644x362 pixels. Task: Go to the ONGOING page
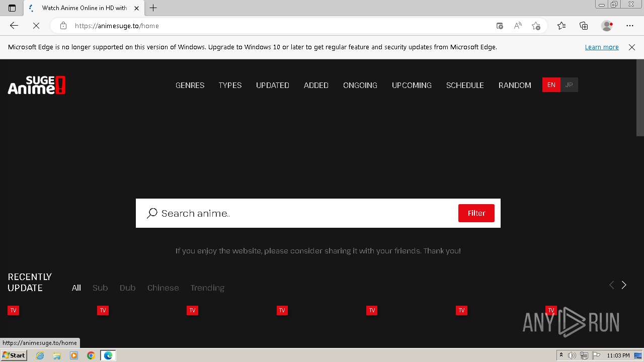(x=360, y=85)
